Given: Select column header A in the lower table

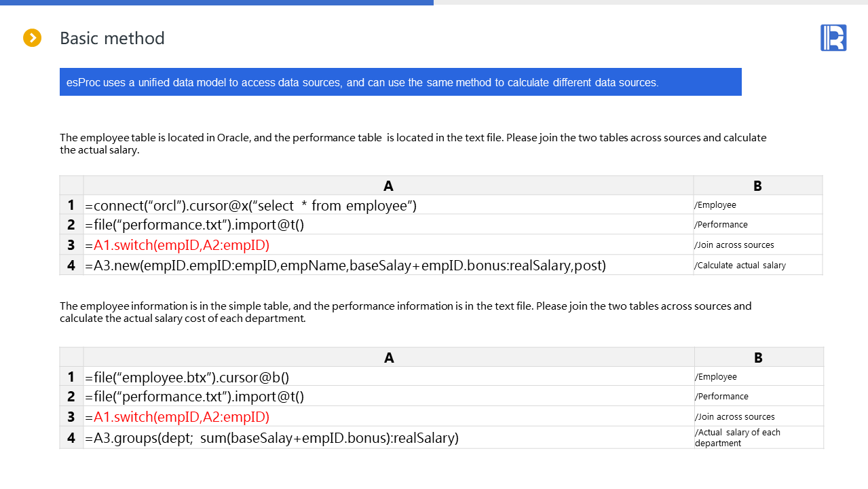Looking at the screenshot, I should 389,358.
